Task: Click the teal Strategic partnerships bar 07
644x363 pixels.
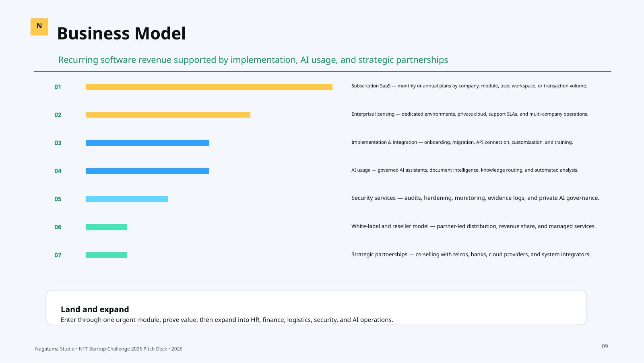Action: [x=106, y=255]
